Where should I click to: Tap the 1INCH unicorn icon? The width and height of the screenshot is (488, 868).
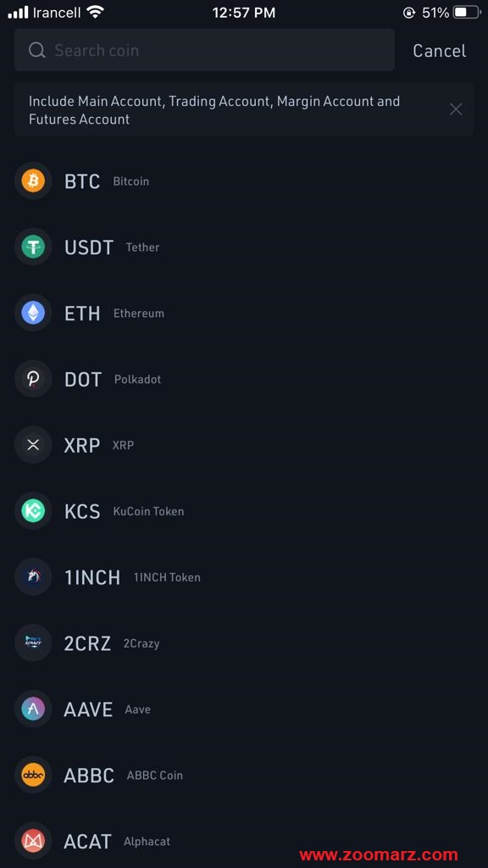(x=33, y=576)
